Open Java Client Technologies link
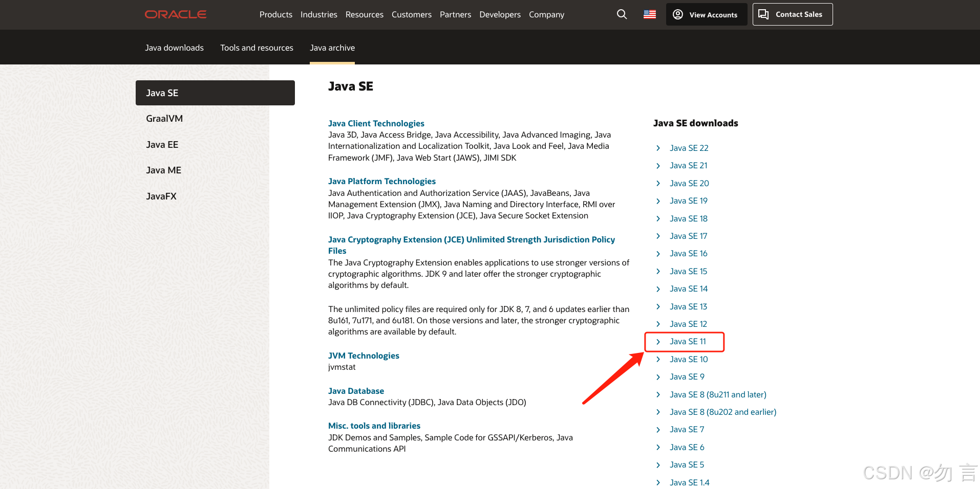 point(376,123)
